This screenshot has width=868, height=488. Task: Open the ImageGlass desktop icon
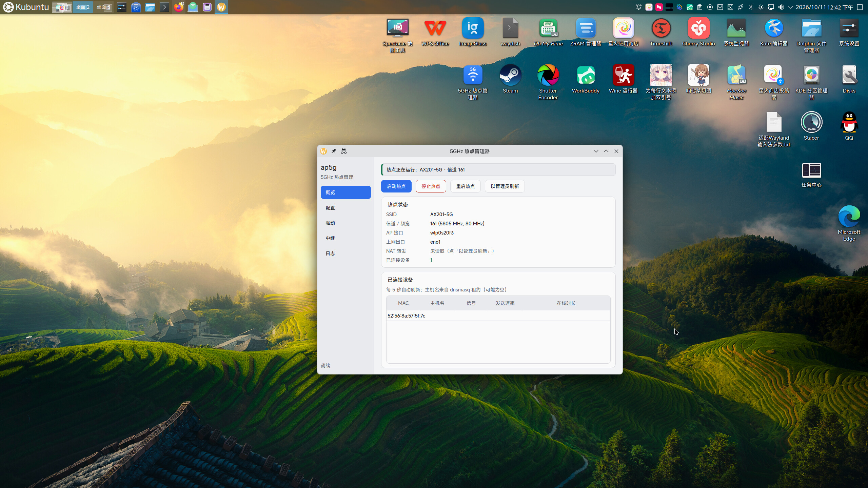pyautogui.click(x=473, y=32)
